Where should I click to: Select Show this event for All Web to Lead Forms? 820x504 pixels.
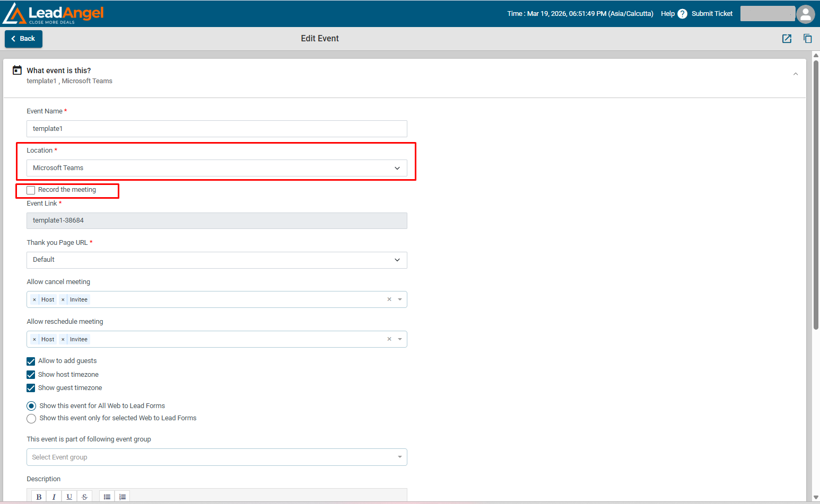pos(31,406)
